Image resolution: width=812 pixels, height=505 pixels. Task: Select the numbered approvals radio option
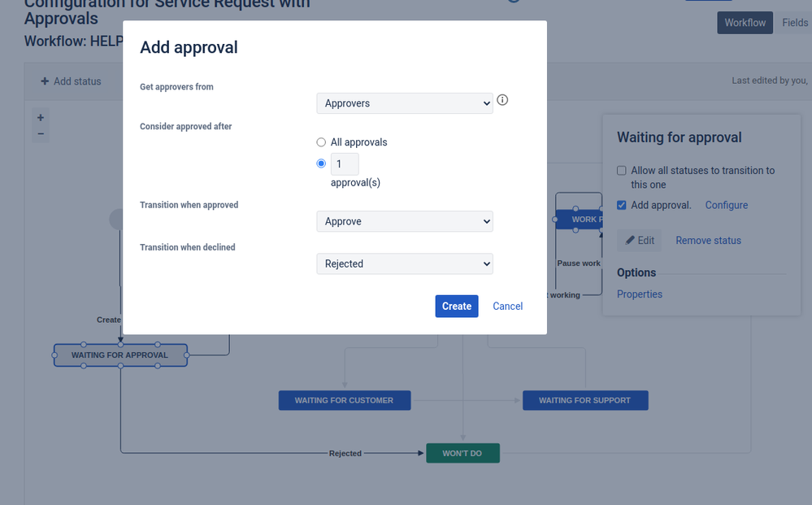coord(321,163)
